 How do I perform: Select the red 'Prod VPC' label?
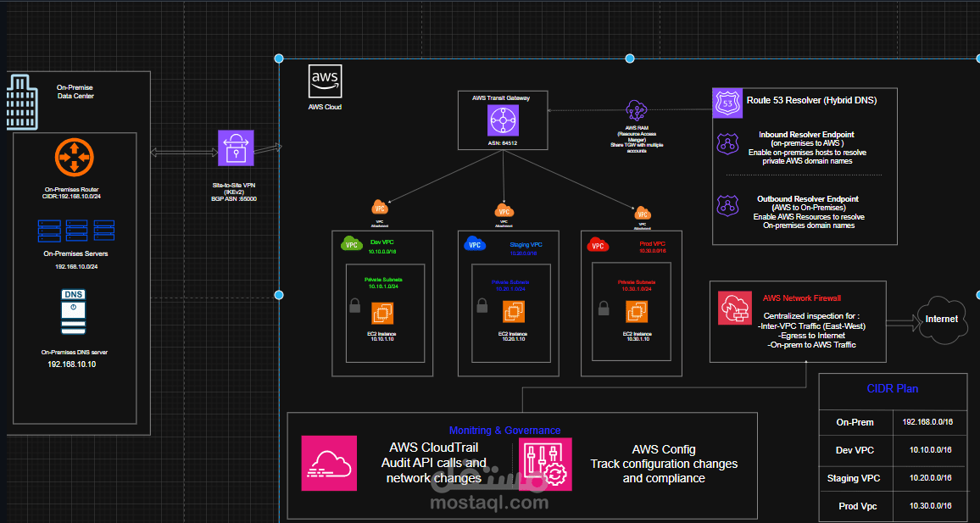click(653, 242)
